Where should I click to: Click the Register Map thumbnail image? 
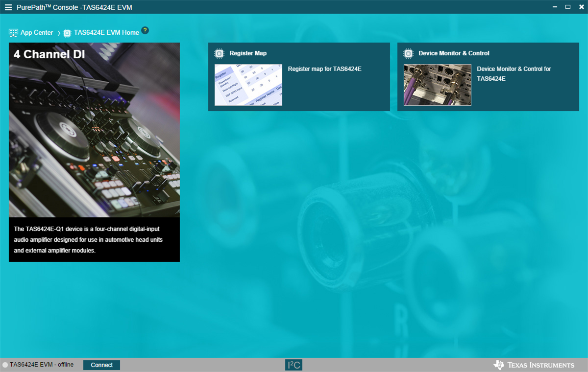coord(248,85)
